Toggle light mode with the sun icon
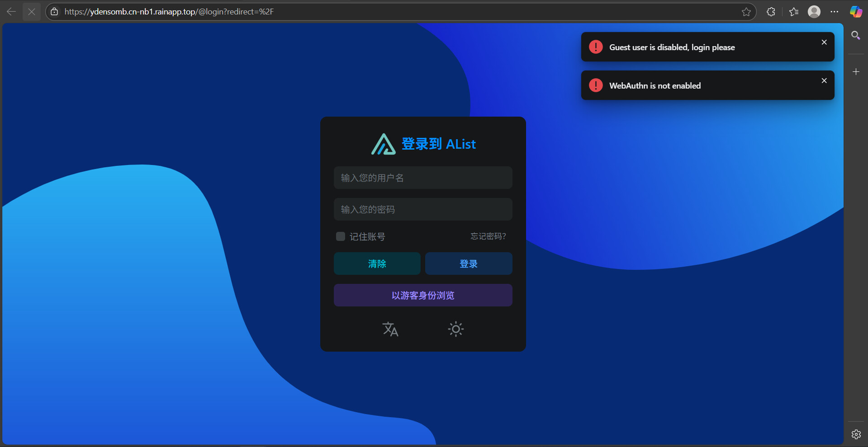This screenshot has height=447, width=868. [x=455, y=329]
